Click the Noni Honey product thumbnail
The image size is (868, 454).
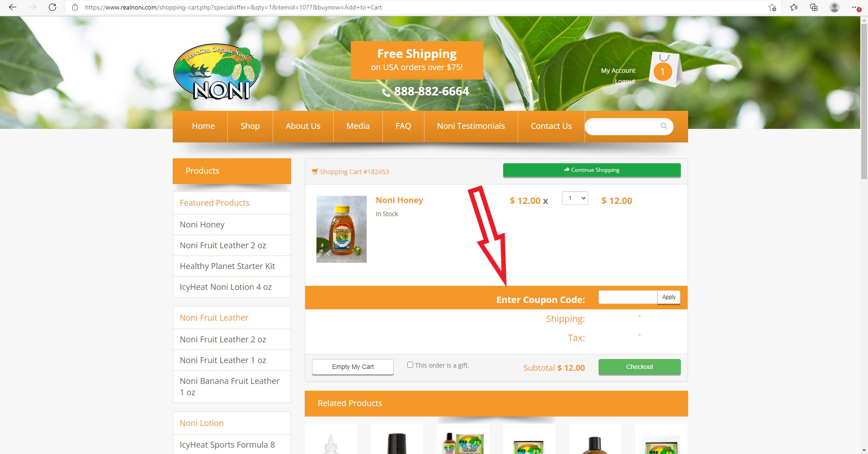[341, 229]
